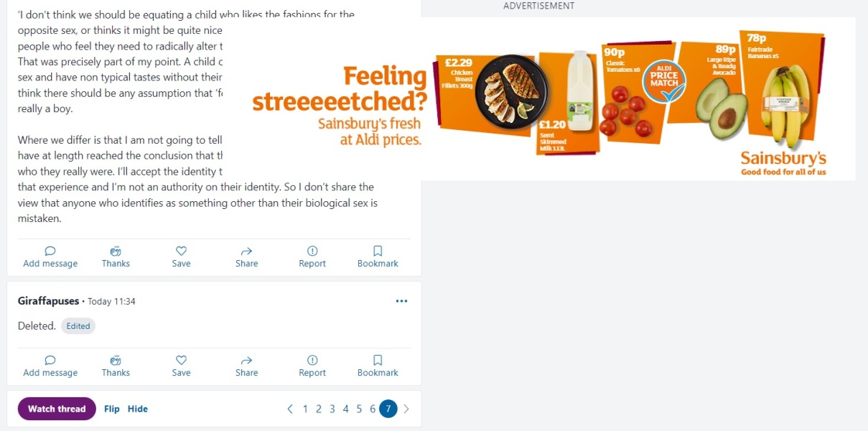Click the previous page chevron

(x=290, y=408)
